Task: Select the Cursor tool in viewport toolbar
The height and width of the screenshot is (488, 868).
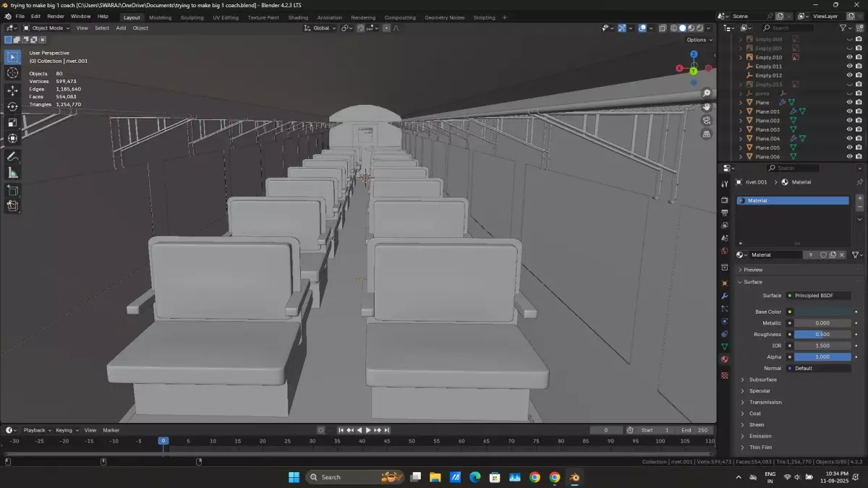Action: pyautogui.click(x=12, y=72)
